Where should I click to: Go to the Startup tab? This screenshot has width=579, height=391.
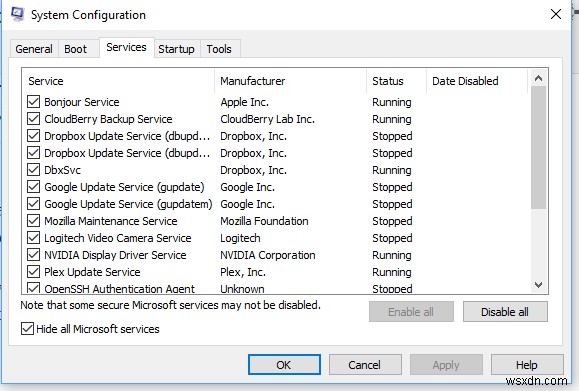click(x=177, y=49)
